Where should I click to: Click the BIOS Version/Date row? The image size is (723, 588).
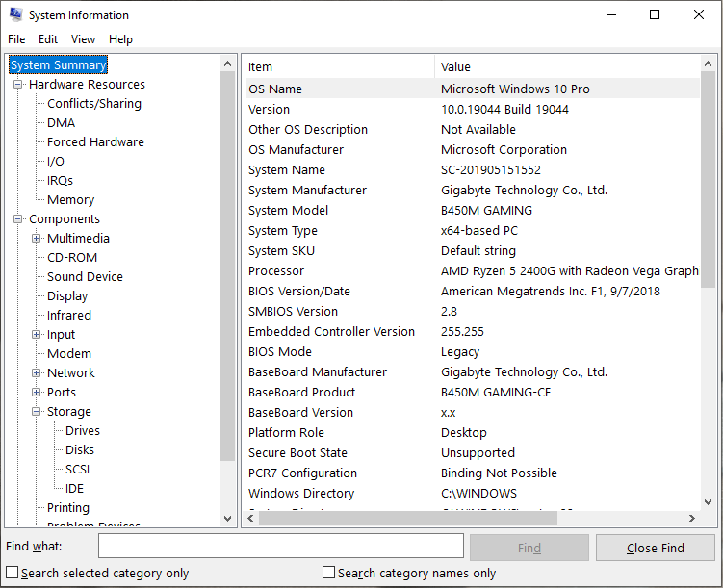[x=473, y=292]
